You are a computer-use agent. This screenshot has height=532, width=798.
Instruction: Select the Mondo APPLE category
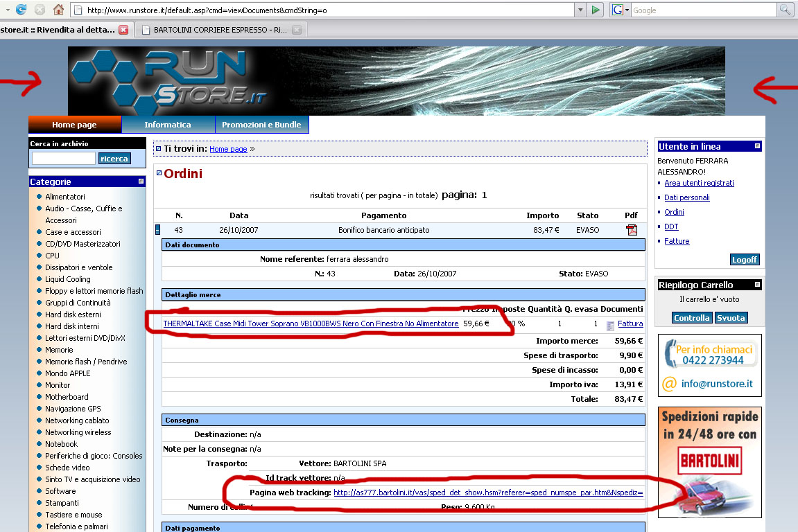[68, 373]
